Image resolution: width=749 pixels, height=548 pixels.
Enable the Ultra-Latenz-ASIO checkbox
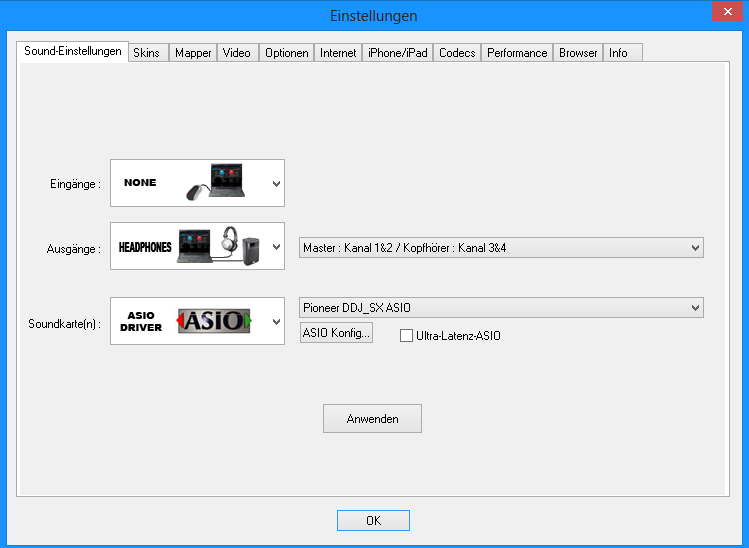[406, 336]
